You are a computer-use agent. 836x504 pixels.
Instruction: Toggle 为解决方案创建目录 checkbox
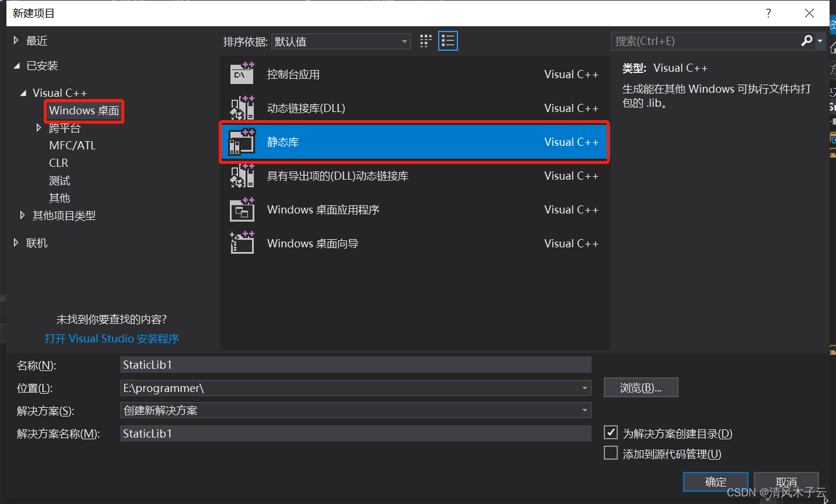click(x=611, y=432)
